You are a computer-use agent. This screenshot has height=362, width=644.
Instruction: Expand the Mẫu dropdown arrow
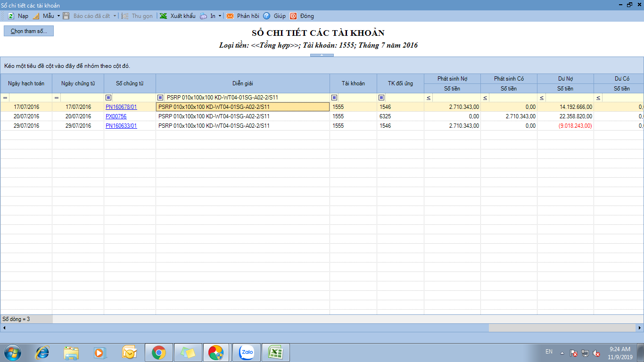pyautogui.click(x=58, y=16)
